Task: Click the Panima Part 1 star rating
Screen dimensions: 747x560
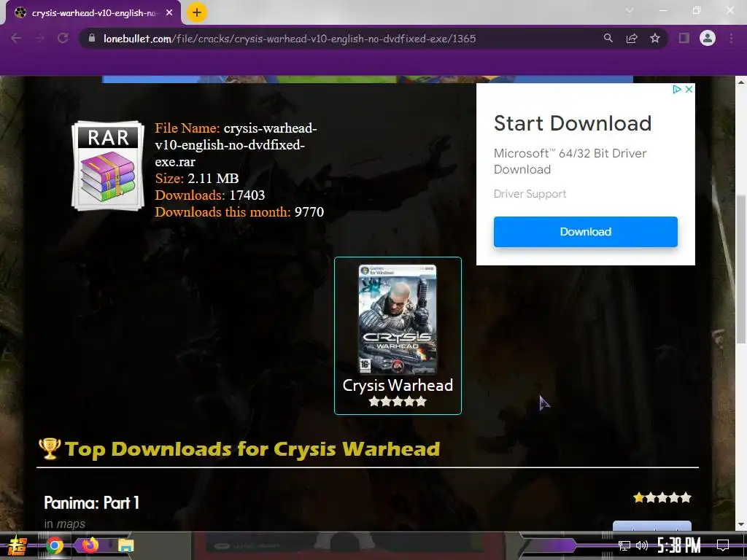Action: 662,498
